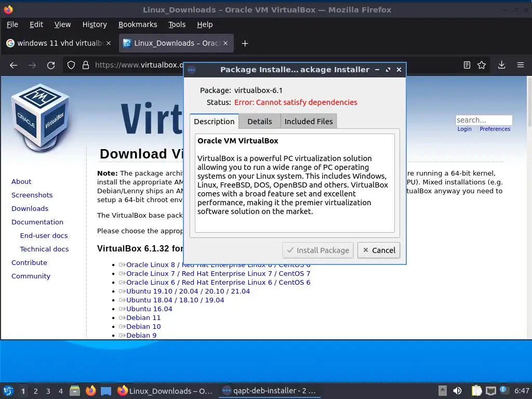The width and height of the screenshot is (532, 399).
Task: Click the Install Package button
Action: coord(318,250)
